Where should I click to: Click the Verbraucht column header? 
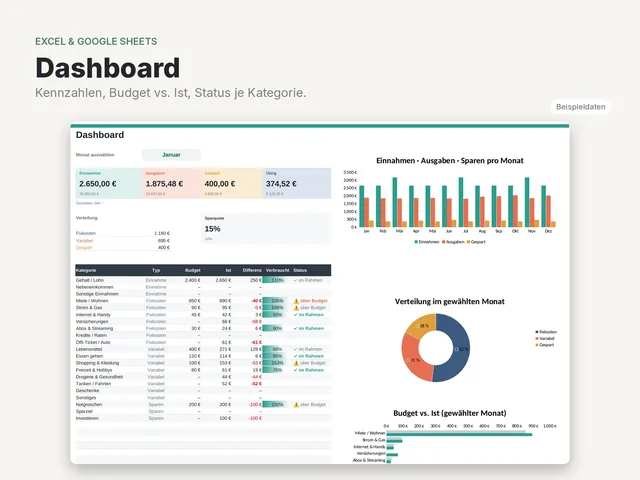277,270
